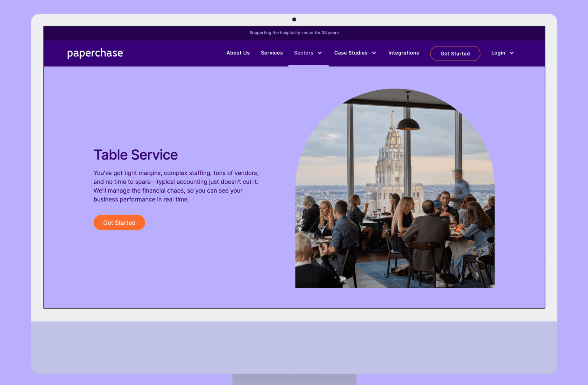Image resolution: width=588 pixels, height=385 pixels.
Task: Click the skyscraper spire in the photo
Action: pyautogui.click(x=393, y=120)
